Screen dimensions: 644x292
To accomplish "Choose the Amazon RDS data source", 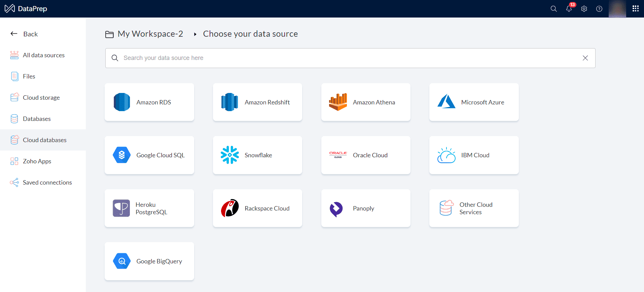I will pos(149,102).
